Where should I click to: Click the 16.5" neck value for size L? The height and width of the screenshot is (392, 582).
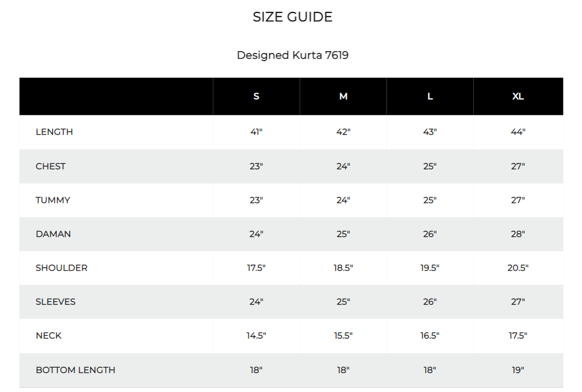pyautogui.click(x=430, y=336)
